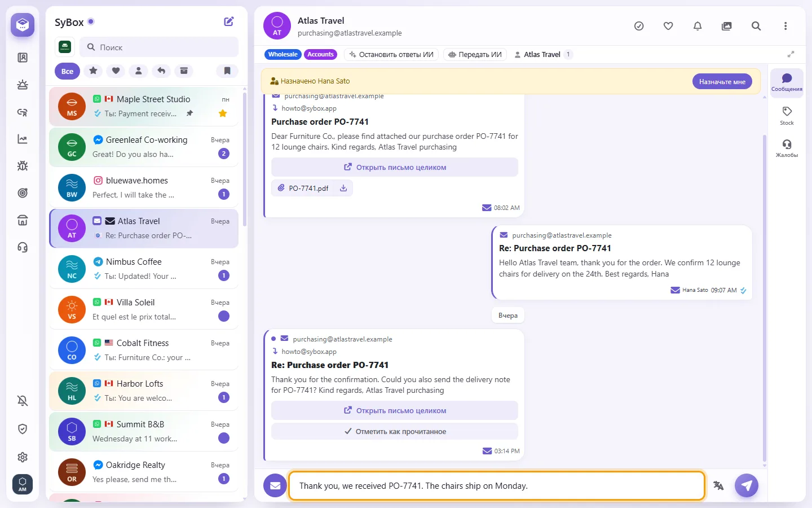812x508 pixels.
Task: Compose a new message in SyBox
Action: point(229,21)
